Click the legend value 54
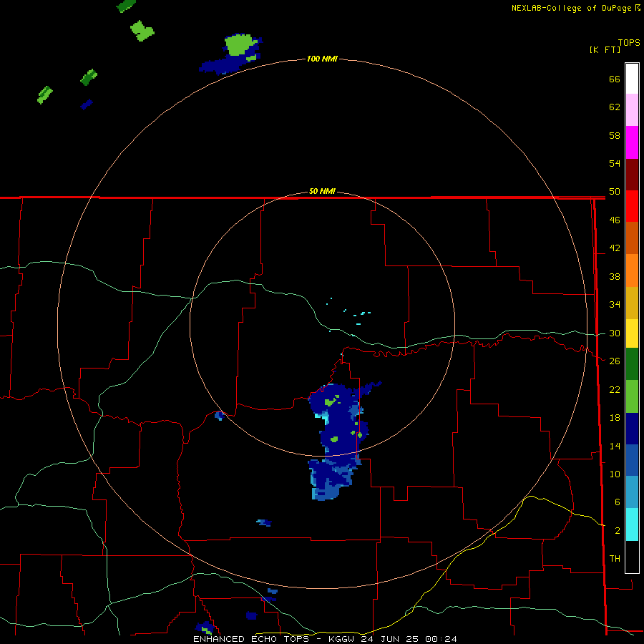The width and height of the screenshot is (644, 644). 615,163
